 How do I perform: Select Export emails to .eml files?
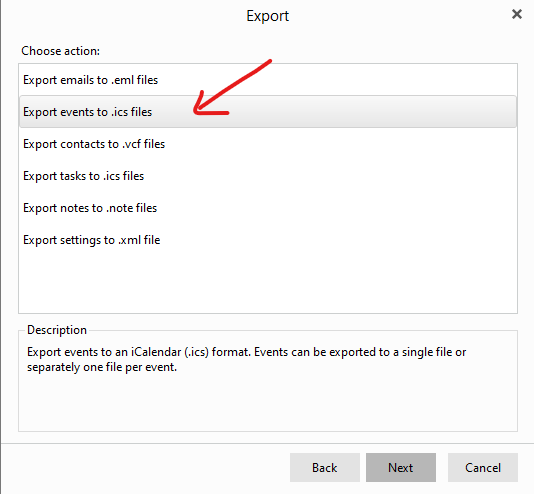pos(268,80)
